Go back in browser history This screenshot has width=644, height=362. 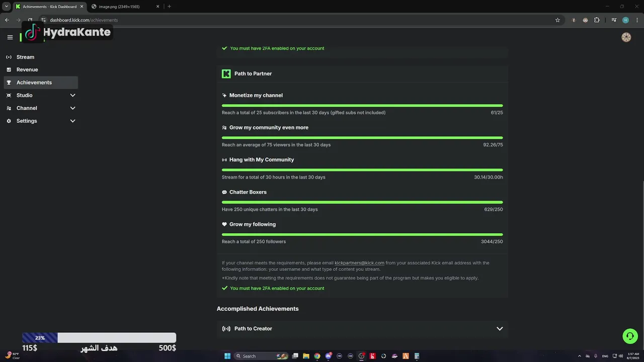coord(7,20)
